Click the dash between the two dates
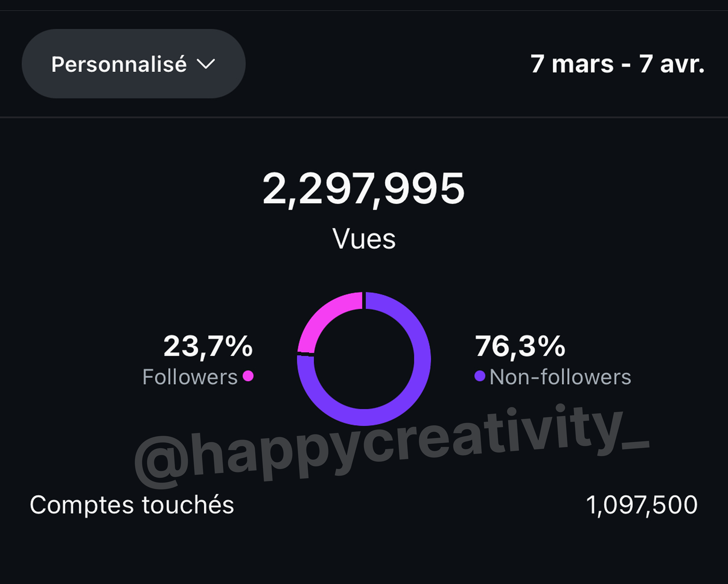The width and height of the screenshot is (728, 584). pyautogui.click(x=626, y=65)
